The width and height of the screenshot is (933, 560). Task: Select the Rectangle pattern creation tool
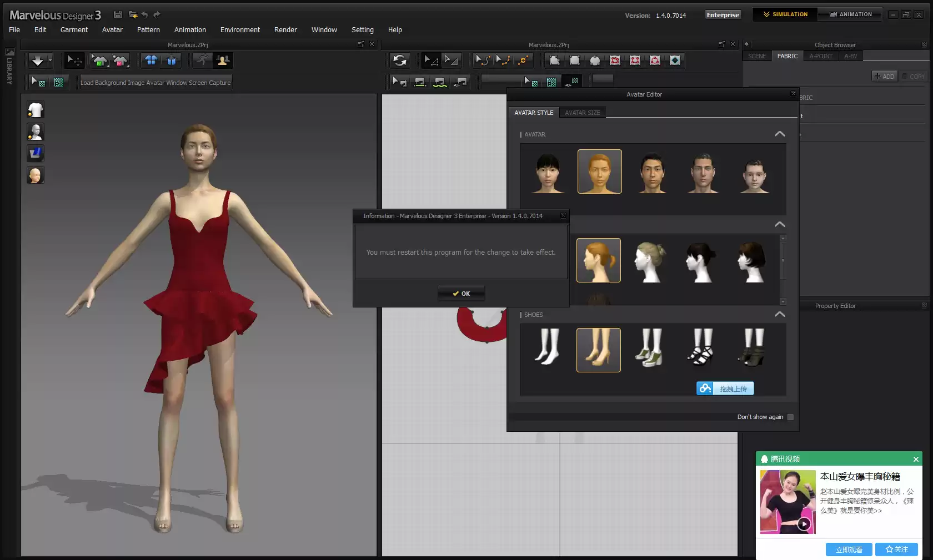click(x=575, y=60)
